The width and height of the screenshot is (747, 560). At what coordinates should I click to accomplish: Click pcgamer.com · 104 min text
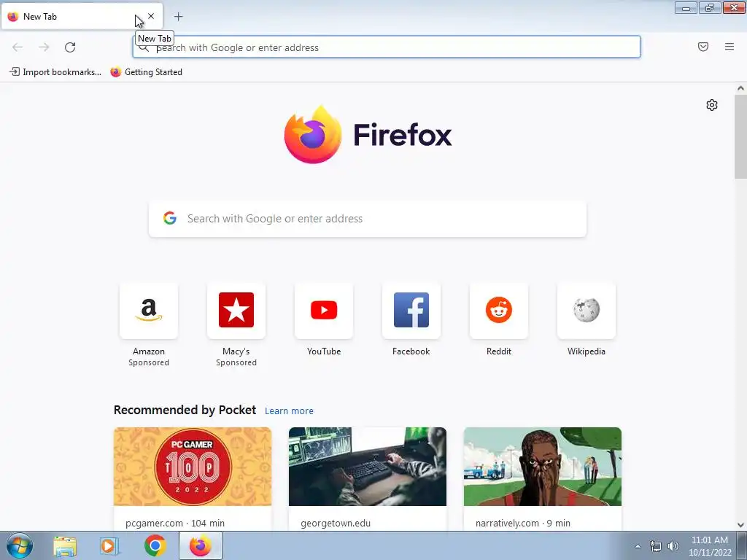click(x=175, y=523)
